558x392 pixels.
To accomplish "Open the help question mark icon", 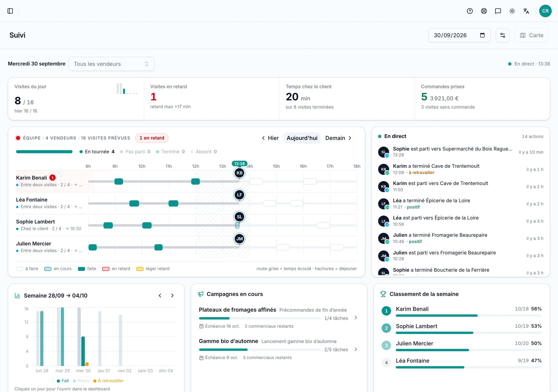I will [469, 11].
